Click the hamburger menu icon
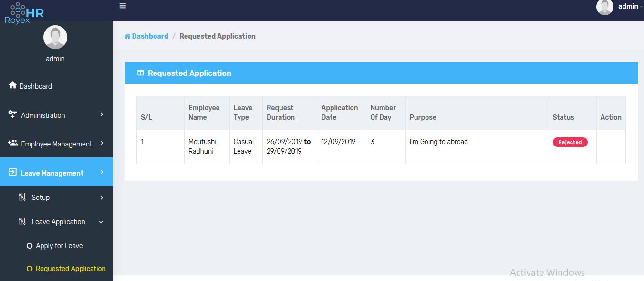 coord(123,6)
